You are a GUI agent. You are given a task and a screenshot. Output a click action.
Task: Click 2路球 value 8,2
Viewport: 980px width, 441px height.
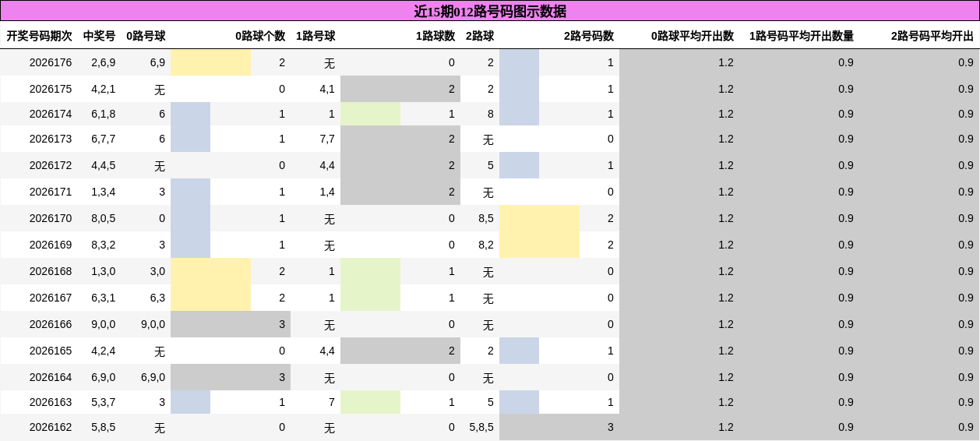coord(486,245)
